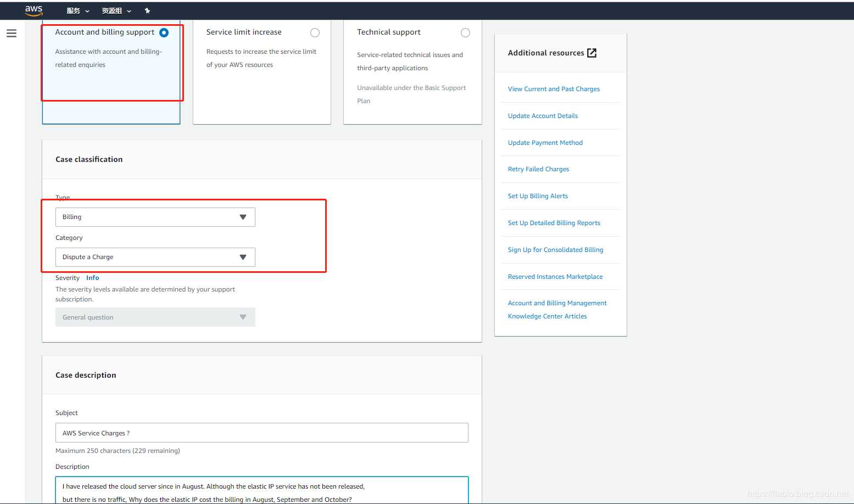The image size is (854, 504).
Task: Open the 服务 services menu
Action: tap(78, 10)
